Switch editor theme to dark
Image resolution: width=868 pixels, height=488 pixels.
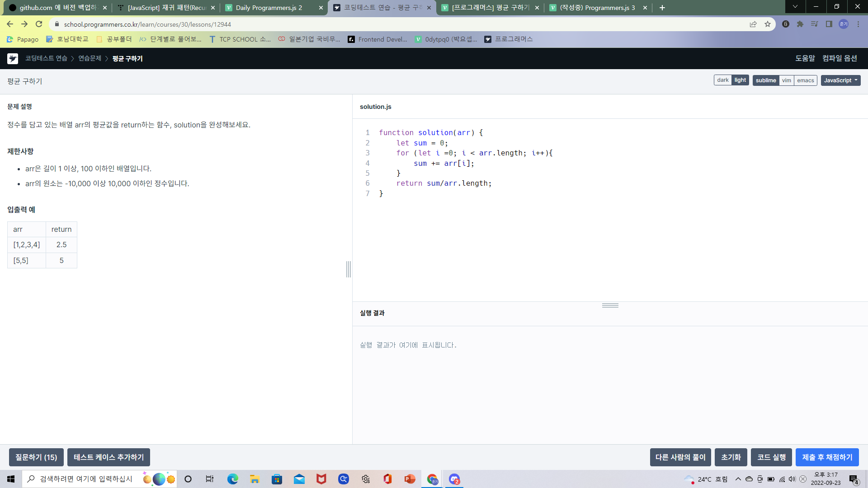(723, 80)
